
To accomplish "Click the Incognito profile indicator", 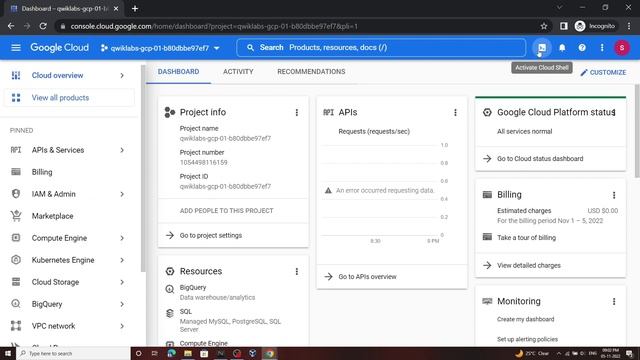I will point(595,26).
